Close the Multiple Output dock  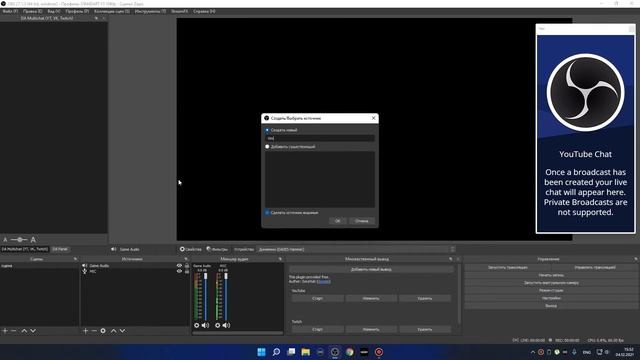(x=458, y=259)
